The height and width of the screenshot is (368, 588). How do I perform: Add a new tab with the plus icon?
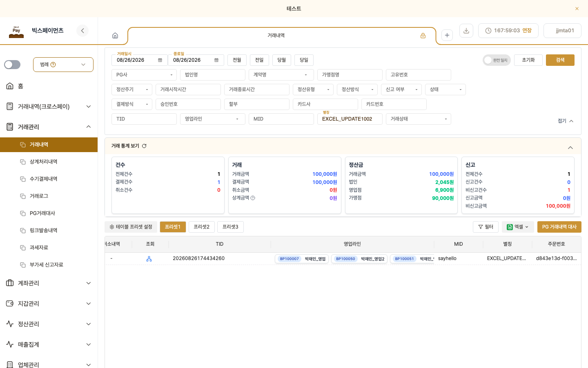pyautogui.click(x=447, y=36)
